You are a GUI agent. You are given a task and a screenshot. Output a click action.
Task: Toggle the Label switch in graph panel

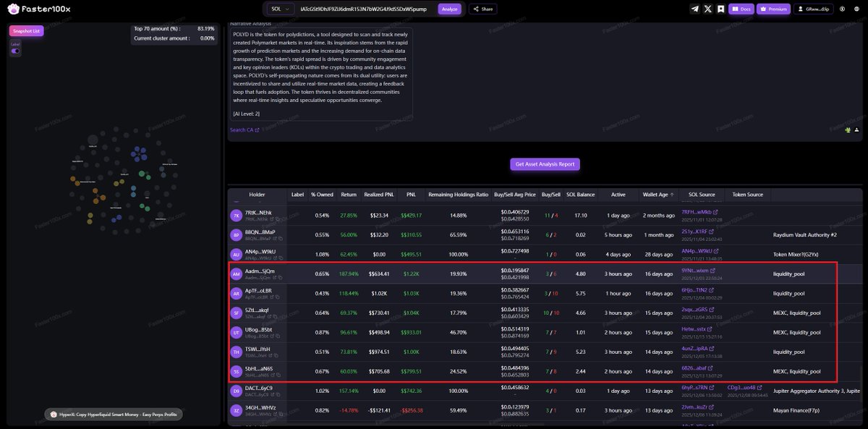coord(15,51)
